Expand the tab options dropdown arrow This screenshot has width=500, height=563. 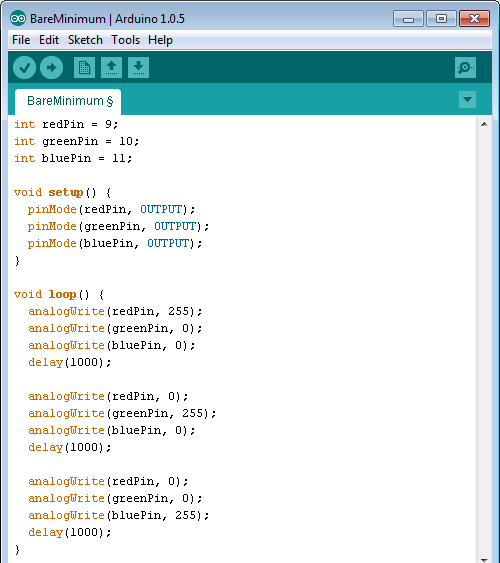click(467, 99)
